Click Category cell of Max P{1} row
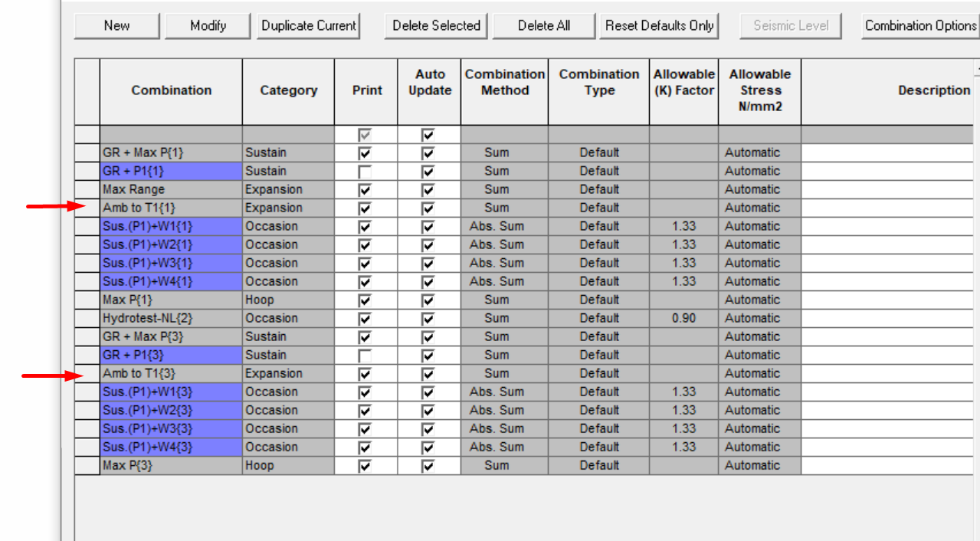 point(288,300)
